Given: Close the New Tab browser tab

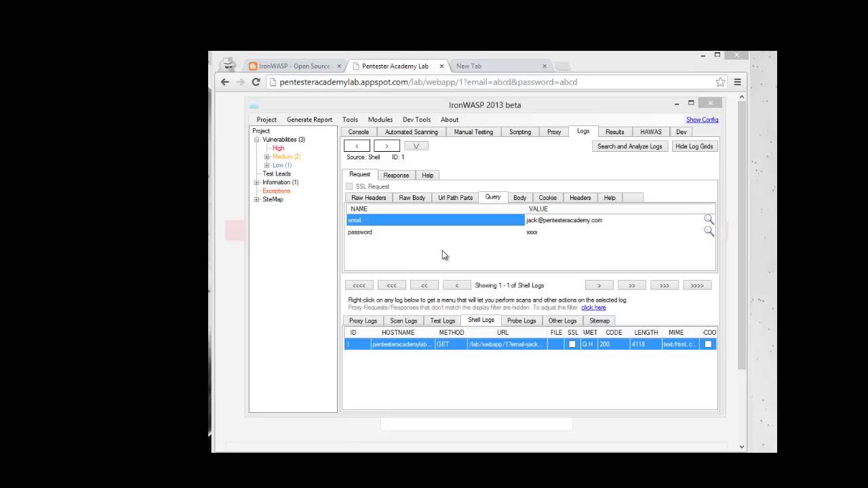Looking at the screenshot, I should click(x=544, y=66).
